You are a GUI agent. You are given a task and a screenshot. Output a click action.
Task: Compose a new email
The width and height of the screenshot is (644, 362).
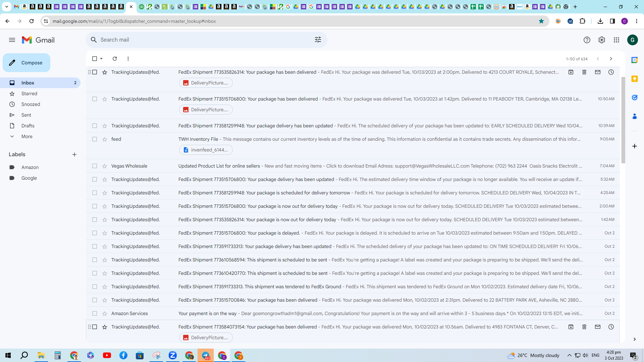pos(26,63)
